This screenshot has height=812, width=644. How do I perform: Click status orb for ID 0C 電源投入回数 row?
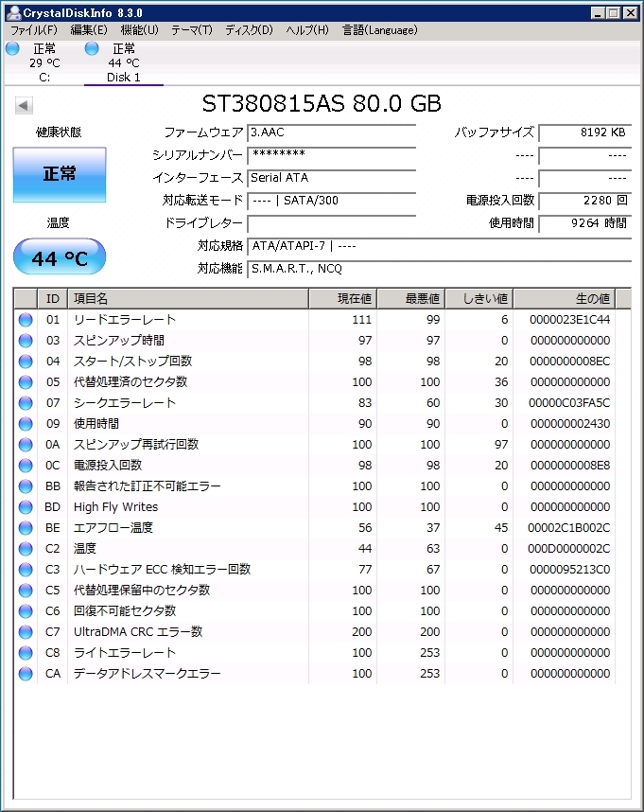pos(26,466)
